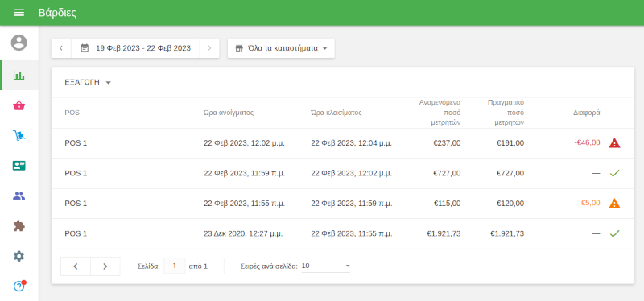This screenshot has width=644, height=301.
Task: Open date picker 19 Φεβ 2023 - 22 Φεβ 2023
Action: 135,48
